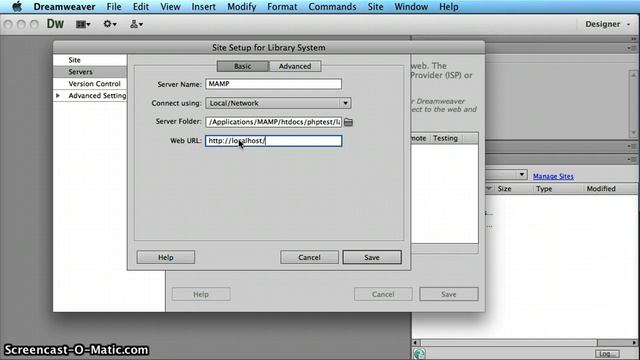The width and height of the screenshot is (640, 360).
Task: Open the Extend Dreamweaver gear menu
Action: click(110, 24)
